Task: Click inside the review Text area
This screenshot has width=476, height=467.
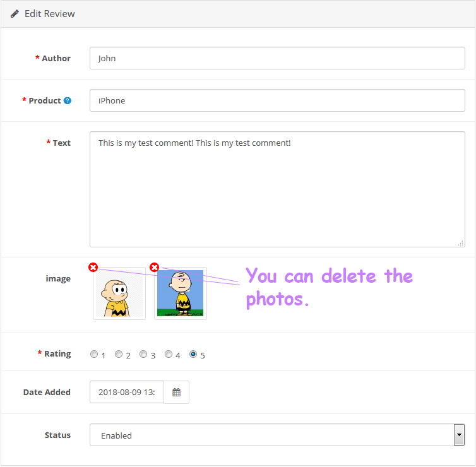Action: (x=277, y=189)
